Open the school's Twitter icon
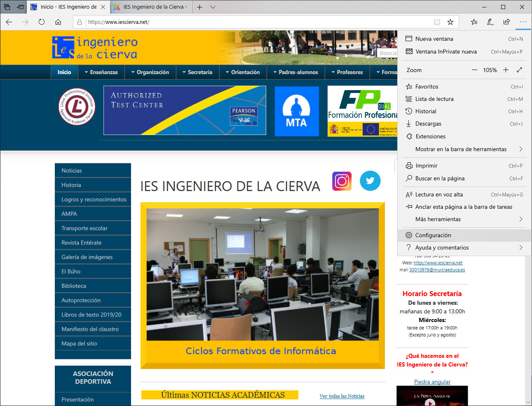532x406 pixels. pyautogui.click(x=370, y=181)
